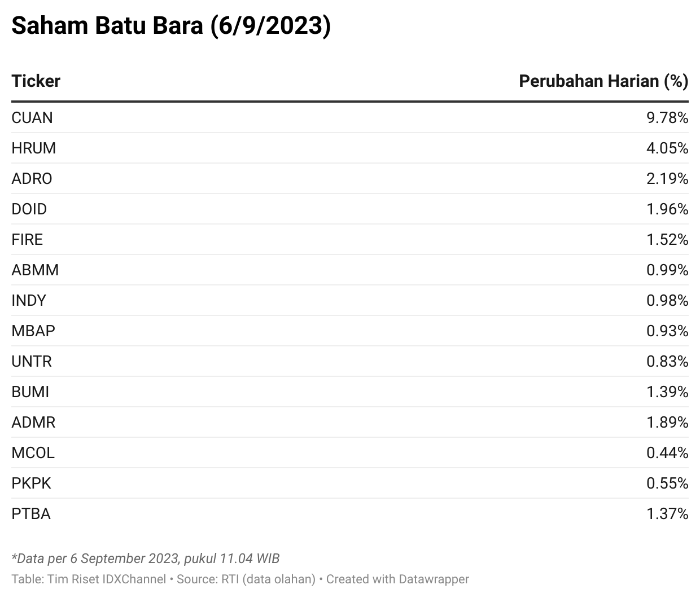Click the PKPK row label
Screen dimensions: 700x598
[x=31, y=483]
